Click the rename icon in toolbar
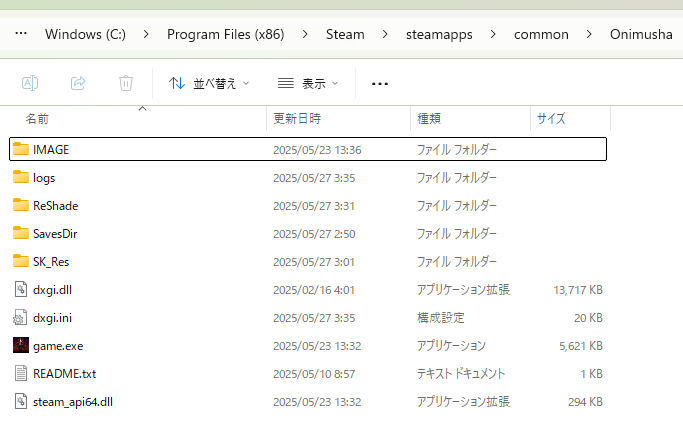 [30, 83]
